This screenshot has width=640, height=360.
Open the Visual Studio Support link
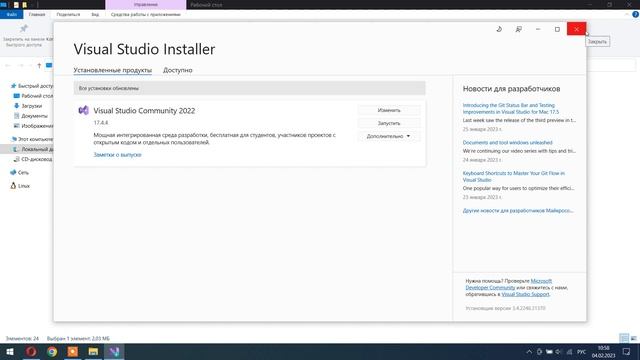tap(525, 294)
